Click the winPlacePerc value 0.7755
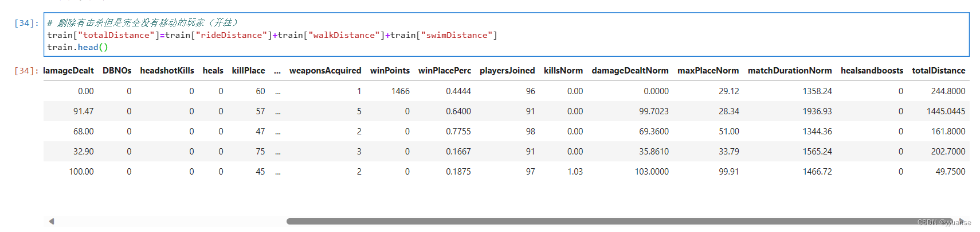This screenshot has height=232, width=980. (458, 132)
